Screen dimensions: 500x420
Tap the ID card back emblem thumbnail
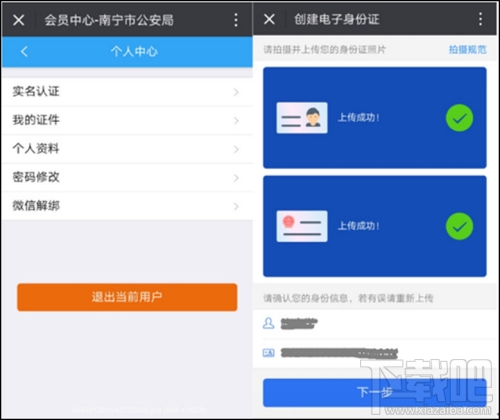pos(302,226)
